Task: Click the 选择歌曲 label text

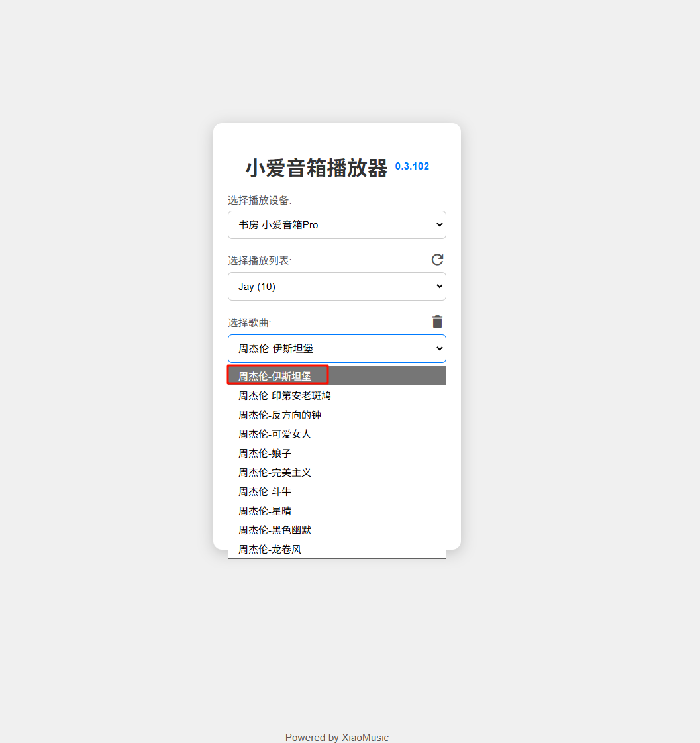Action: 250,322
